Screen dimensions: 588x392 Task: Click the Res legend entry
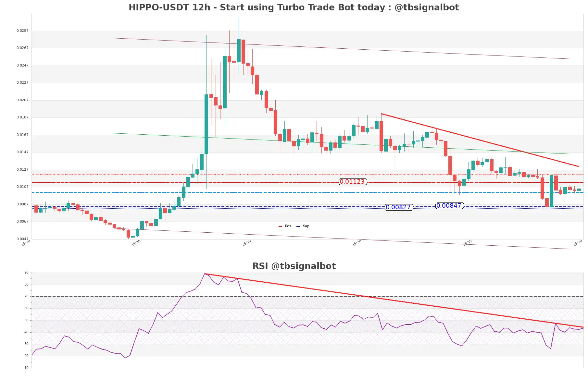click(x=285, y=226)
